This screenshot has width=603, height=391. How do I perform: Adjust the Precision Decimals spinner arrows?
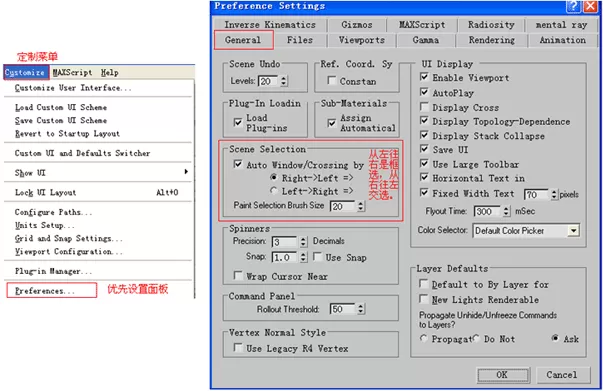(303, 242)
